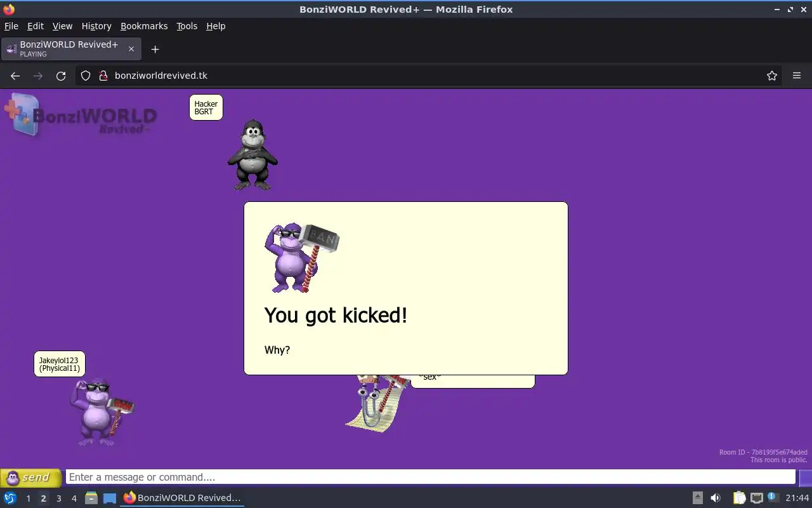Screen dimensions: 812x508
Task: Click the Room ID text
Action: tap(763, 453)
